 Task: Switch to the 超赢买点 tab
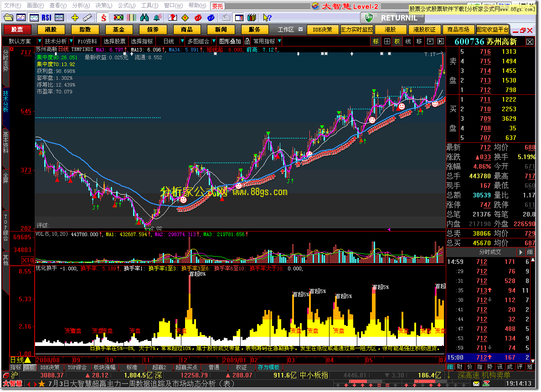[186, 367]
